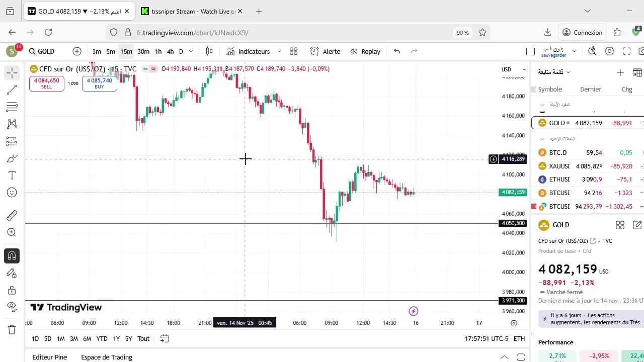Switch chart to fullscreen mode
This screenshot has height=362, width=644.
(x=627, y=51)
